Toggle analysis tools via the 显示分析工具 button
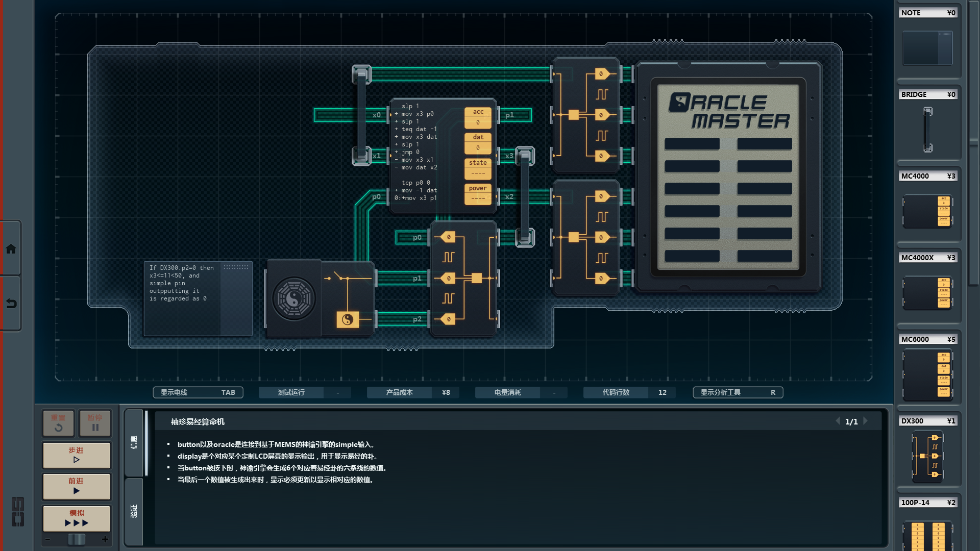Viewport: 980px width, 551px height. point(738,392)
